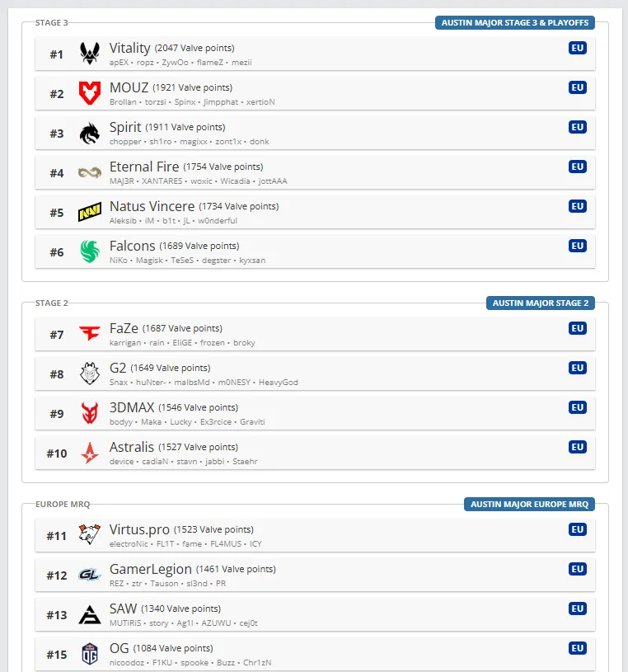628x672 pixels.
Task: Click the EU badge on FaZe row
Action: [x=578, y=328]
